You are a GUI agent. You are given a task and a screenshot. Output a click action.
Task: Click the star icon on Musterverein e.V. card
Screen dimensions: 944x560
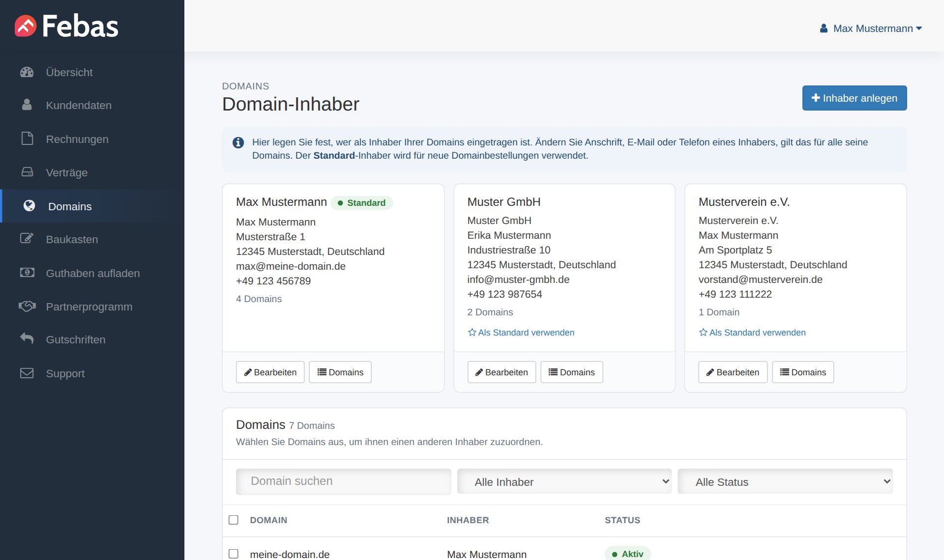pos(703,333)
